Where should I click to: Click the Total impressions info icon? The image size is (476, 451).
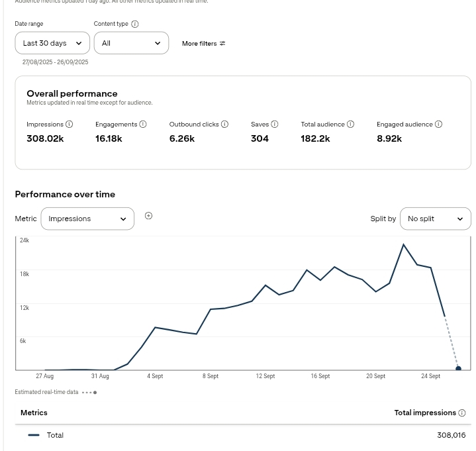click(x=461, y=413)
